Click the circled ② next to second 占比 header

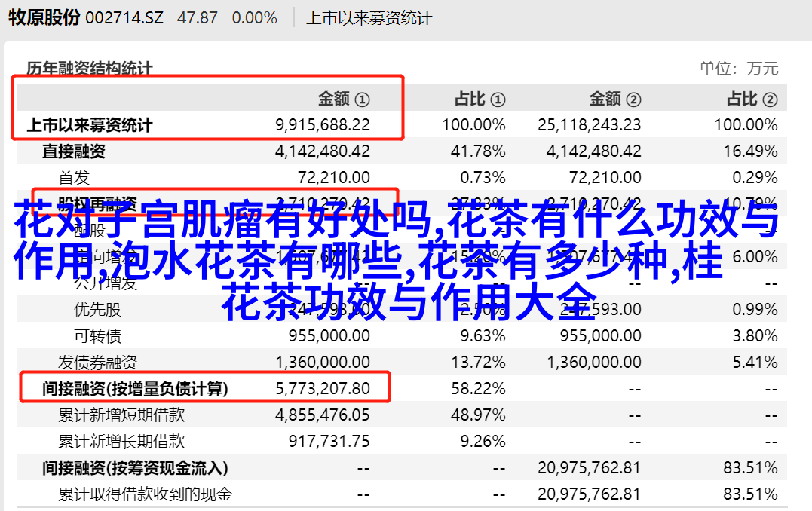click(x=770, y=99)
